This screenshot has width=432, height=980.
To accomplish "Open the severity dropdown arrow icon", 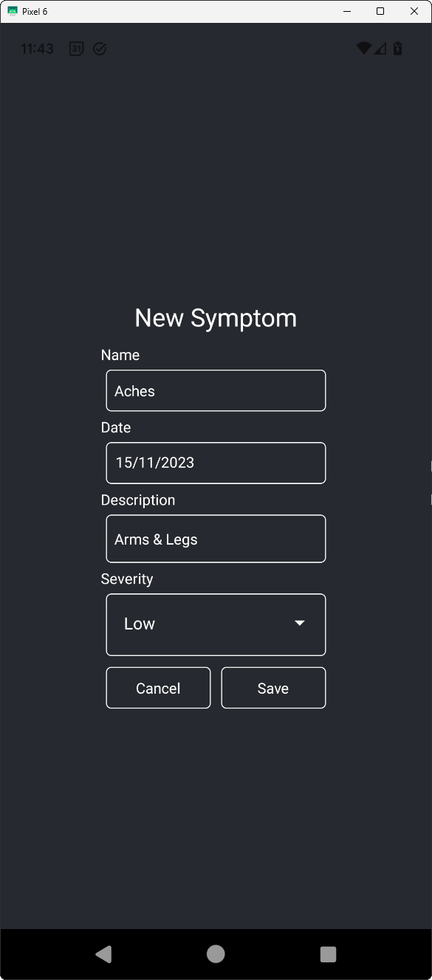I will tap(299, 623).
